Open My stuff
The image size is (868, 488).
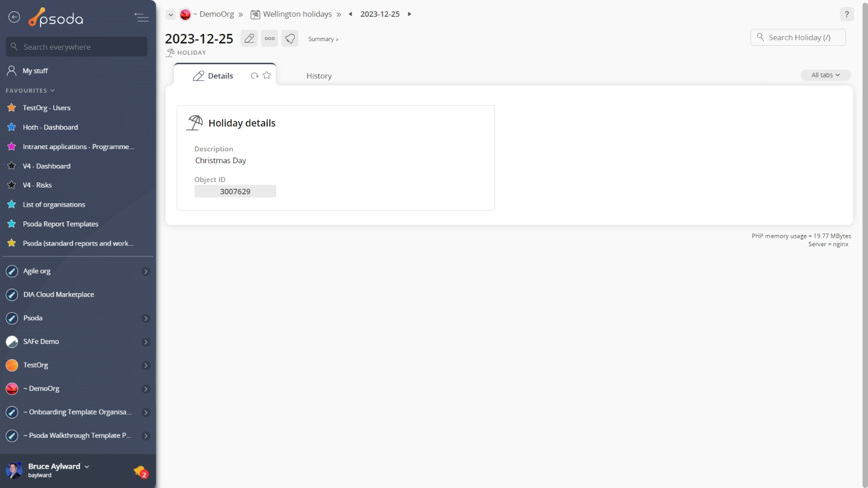(35, 71)
